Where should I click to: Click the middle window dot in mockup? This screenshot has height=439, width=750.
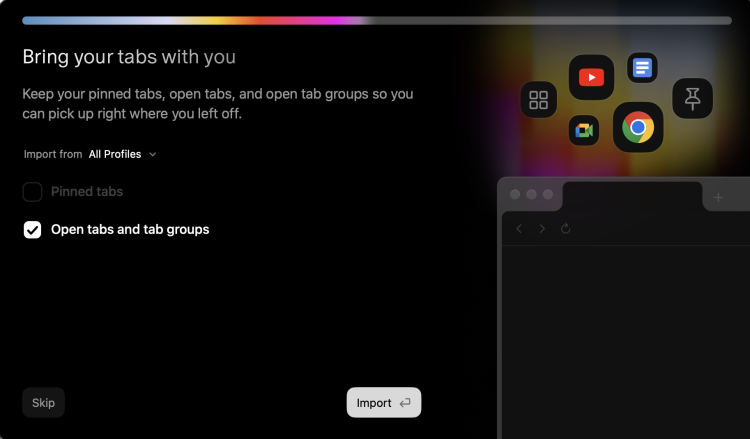click(532, 194)
